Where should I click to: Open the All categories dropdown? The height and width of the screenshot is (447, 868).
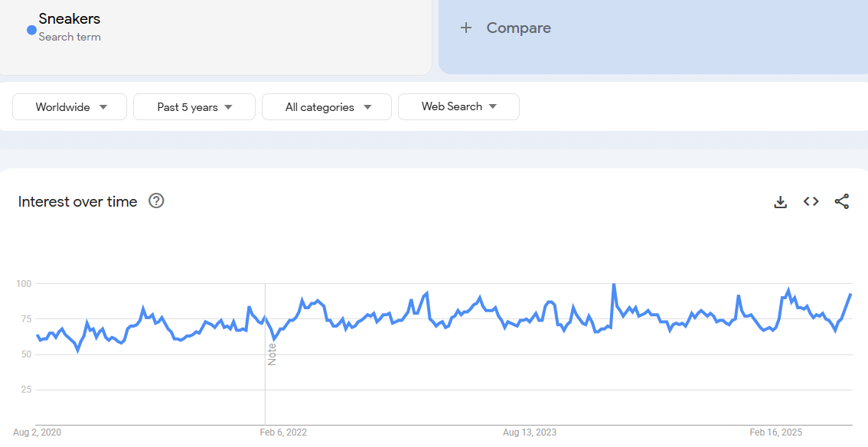click(326, 107)
